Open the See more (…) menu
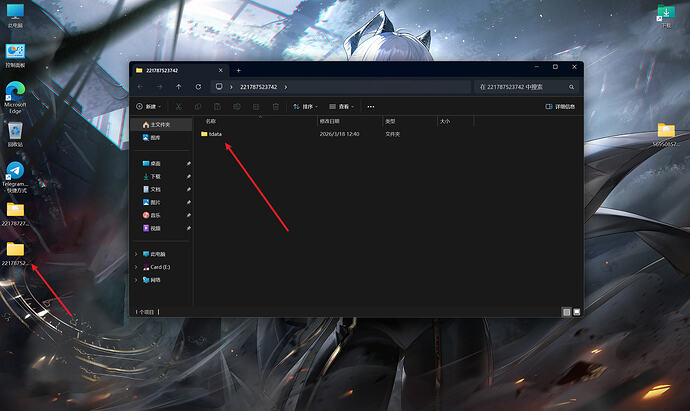The image size is (690, 411). pos(371,106)
